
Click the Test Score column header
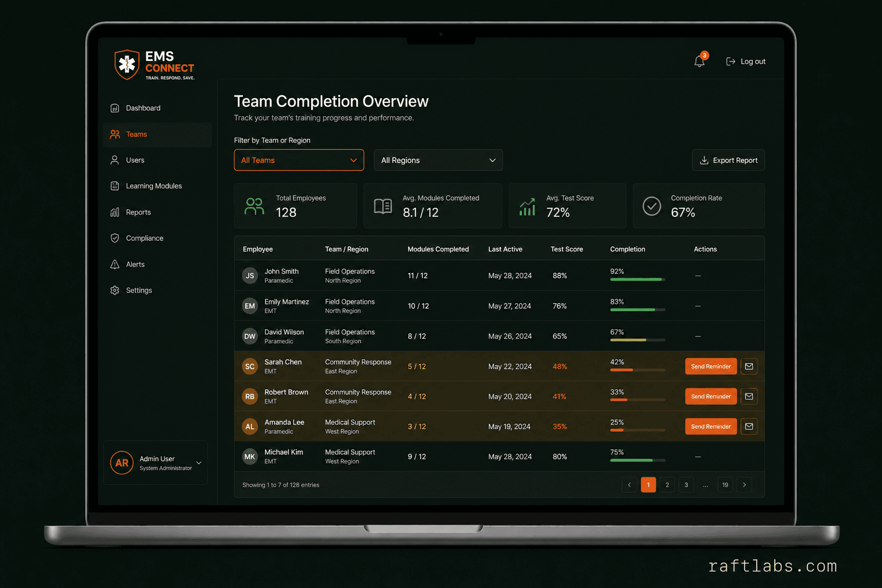click(567, 249)
